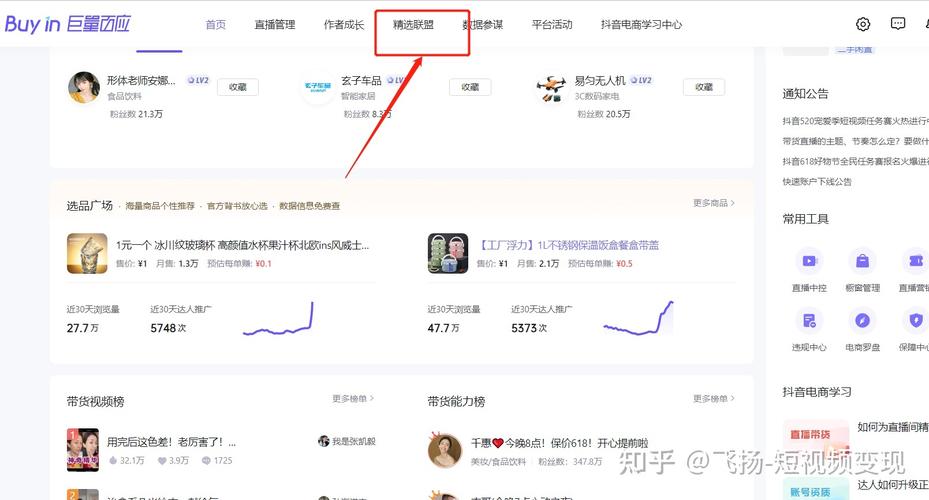929x500 pixels.
Task: Open the settings gear icon
Action: point(863,24)
